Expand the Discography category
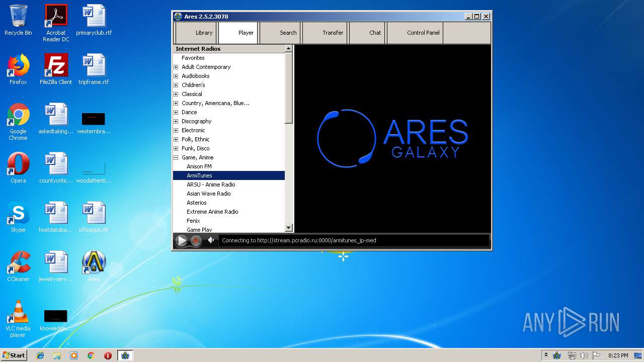This screenshot has width=644, height=362. (x=176, y=121)
